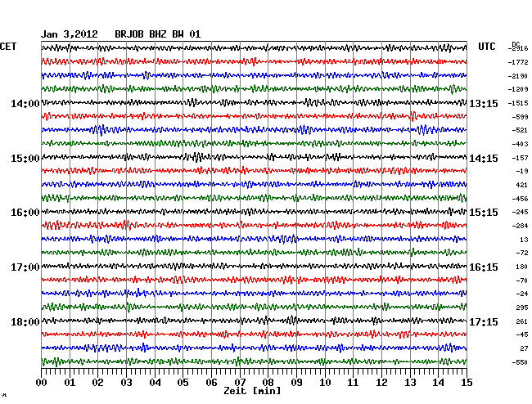Image resolution: width=532 pixels, height=404 pixels.
Task: Click the date label "Jan 3,2012"
Action: [x=70, y=34]
